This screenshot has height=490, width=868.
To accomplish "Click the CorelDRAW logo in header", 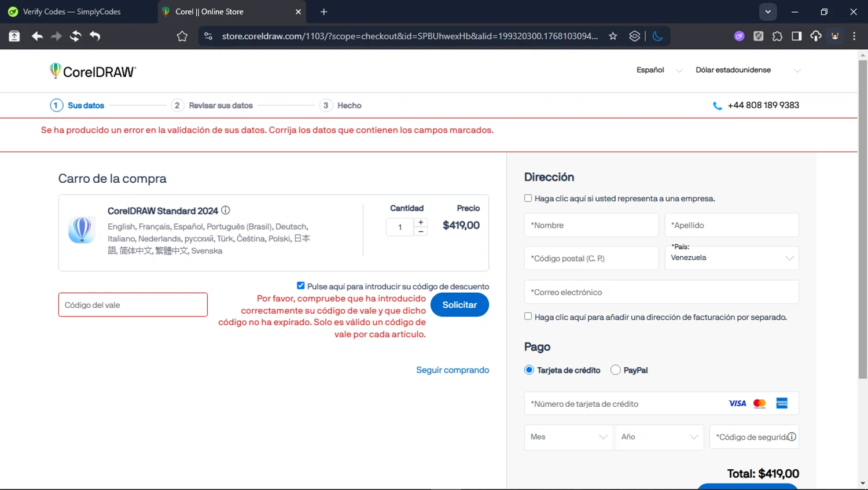I will [93, 71].
